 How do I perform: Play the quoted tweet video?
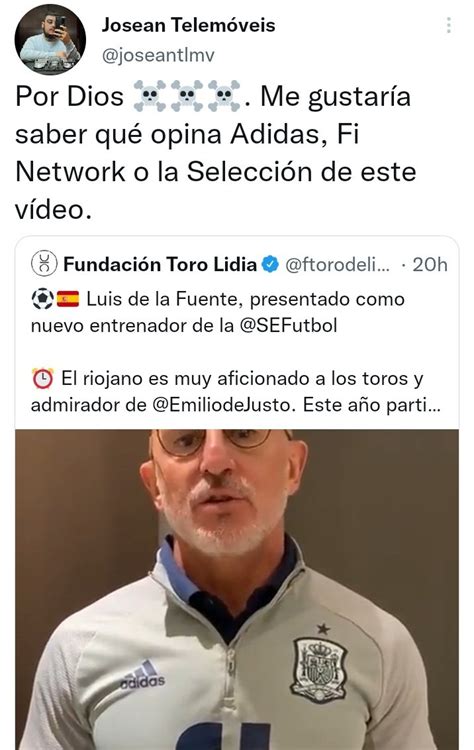pyautogui.click(x=237, y=589)
